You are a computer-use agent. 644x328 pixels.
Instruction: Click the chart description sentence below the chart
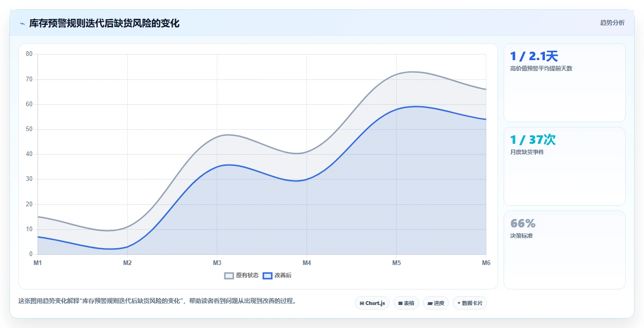click(157, 301)
